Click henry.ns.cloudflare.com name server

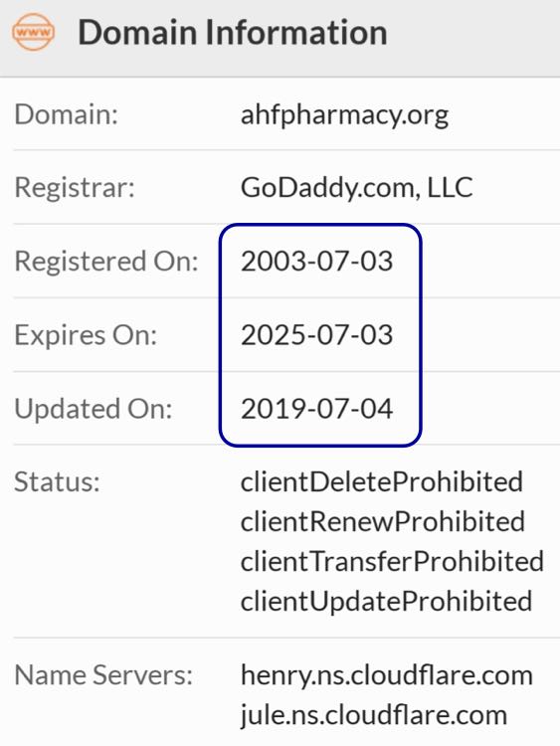point(386,676)
